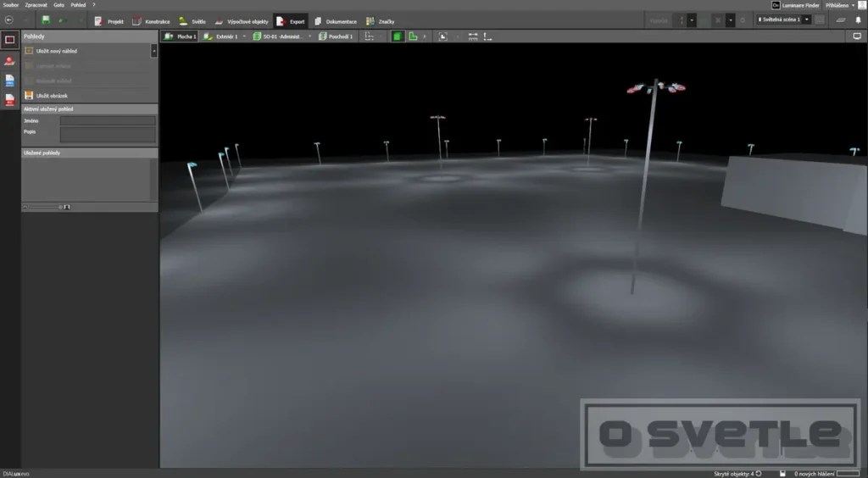The height and width of the screenshot is (478, 868).
Task: Save project with green floppy disk icon
Action: coord(46,20)
